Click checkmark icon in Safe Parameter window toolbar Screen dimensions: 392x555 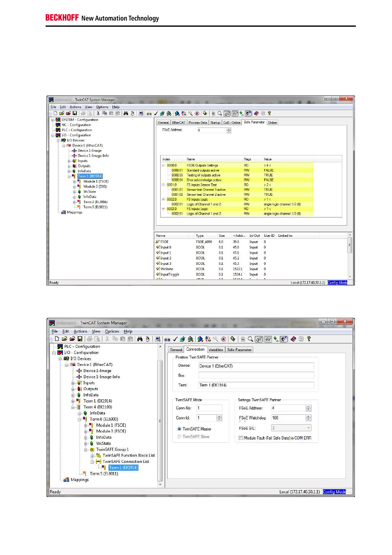tap(155, 113)
